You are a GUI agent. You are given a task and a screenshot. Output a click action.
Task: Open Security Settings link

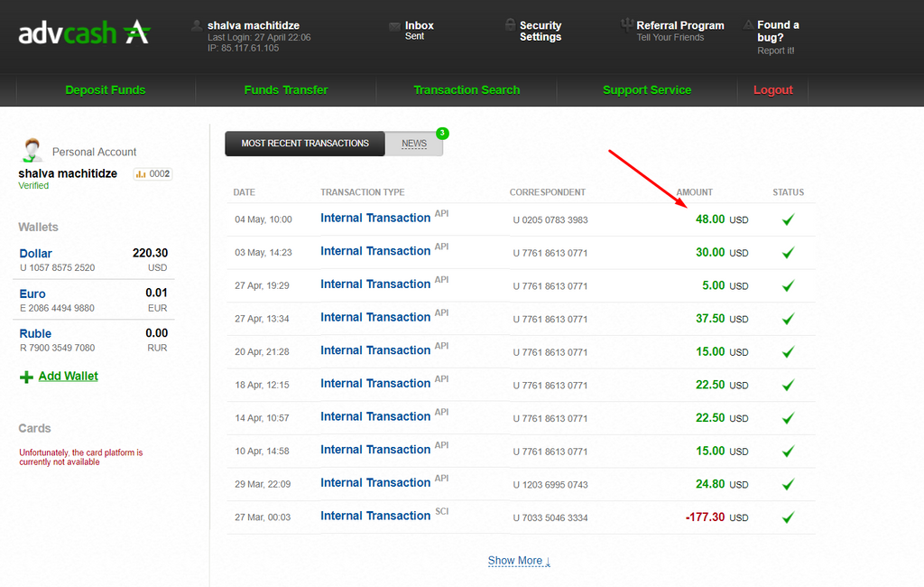tap(541, 32)
